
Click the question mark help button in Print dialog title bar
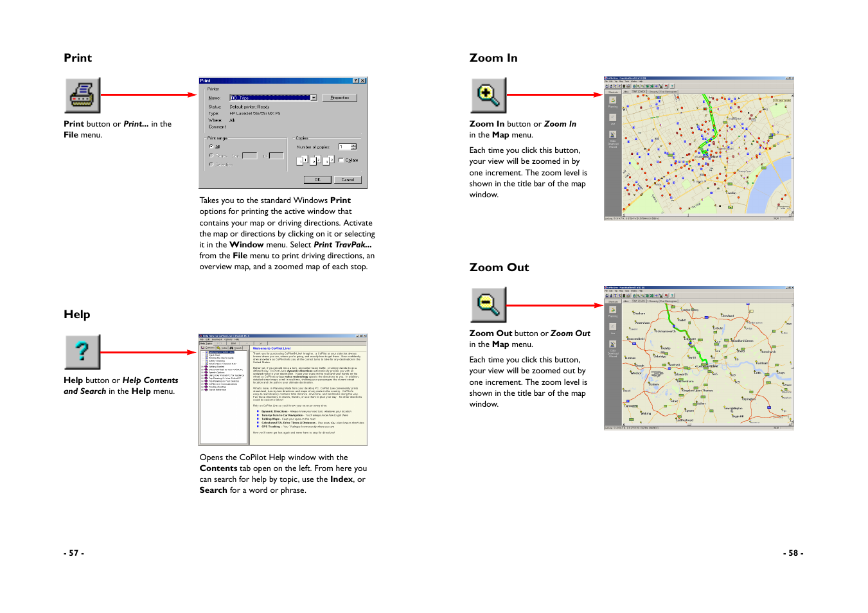coord(355,80)
